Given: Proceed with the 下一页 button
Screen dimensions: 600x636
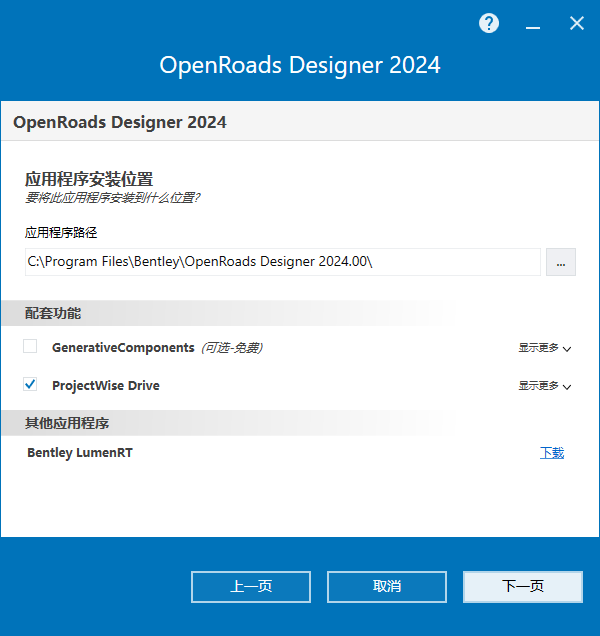Looking at the screenshot, I should click(523, 587).
